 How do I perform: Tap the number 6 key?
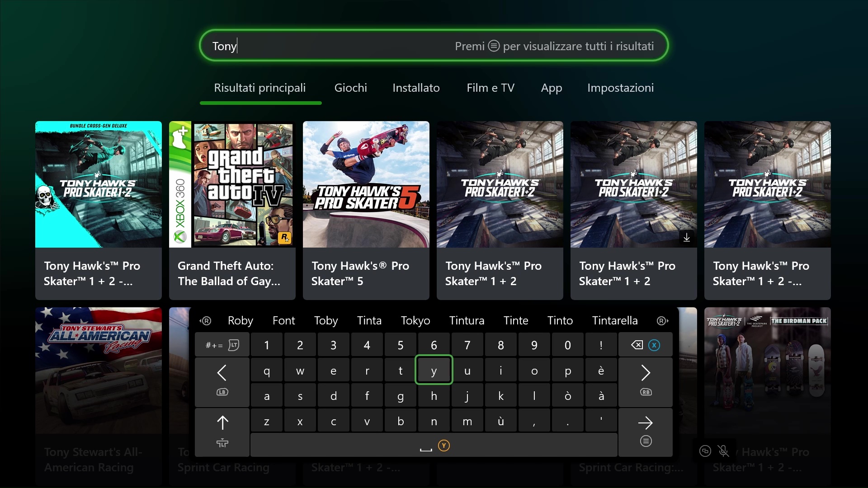pos(434,345)
